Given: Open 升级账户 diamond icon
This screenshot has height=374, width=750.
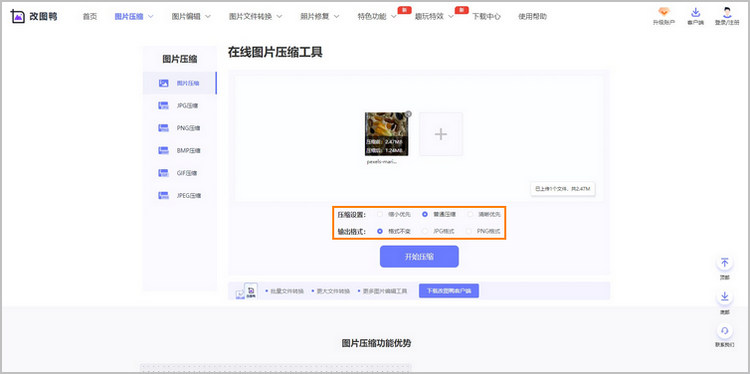Looking at the screenshot, I should point(663,12).
